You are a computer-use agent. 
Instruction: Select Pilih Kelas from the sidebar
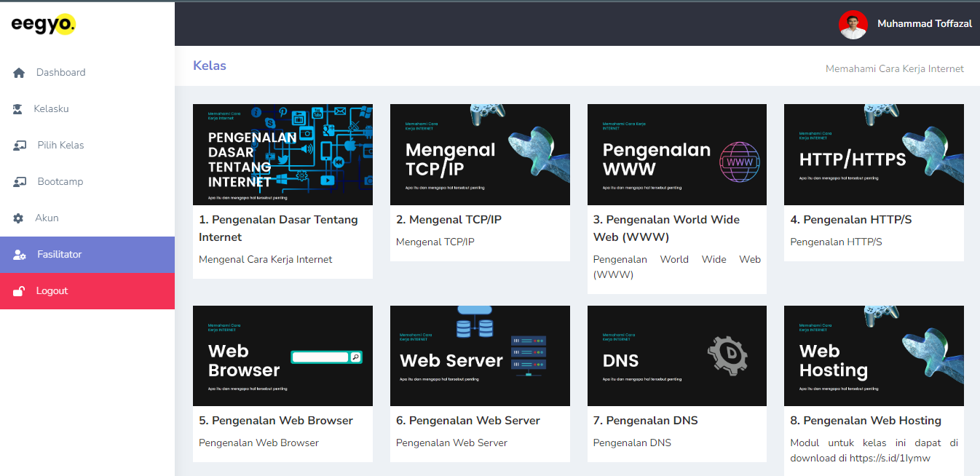pyautogui.click(x=60, y=146)
